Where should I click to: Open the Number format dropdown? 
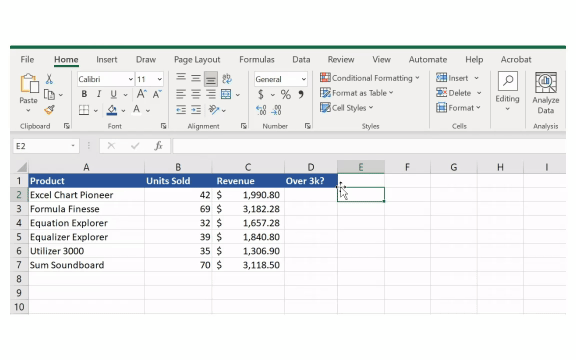304,79
